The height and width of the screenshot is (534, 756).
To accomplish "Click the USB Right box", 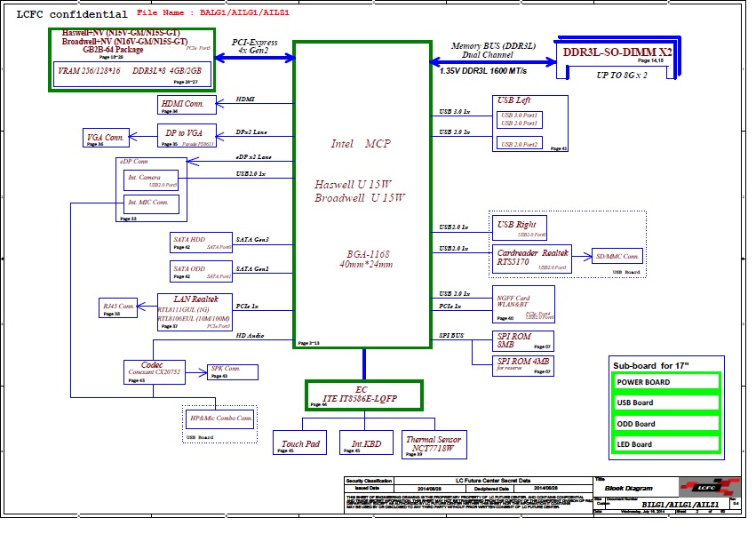I will [520, 227].
